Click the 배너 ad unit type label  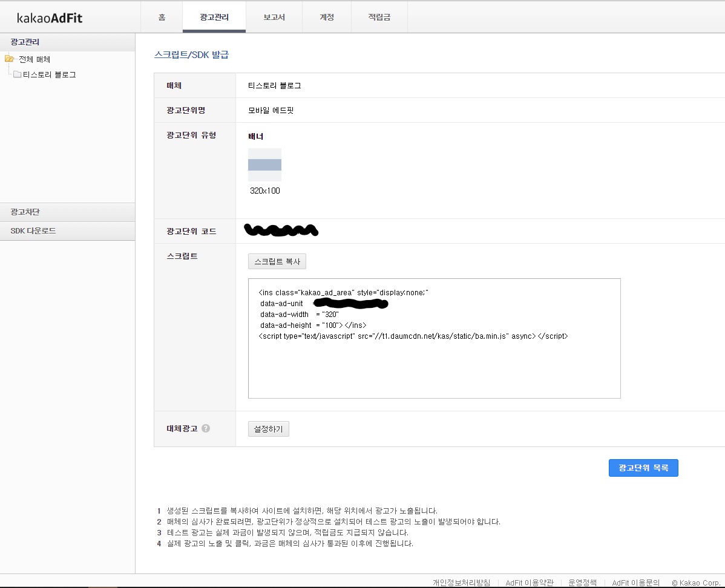[x=256, y=136]
